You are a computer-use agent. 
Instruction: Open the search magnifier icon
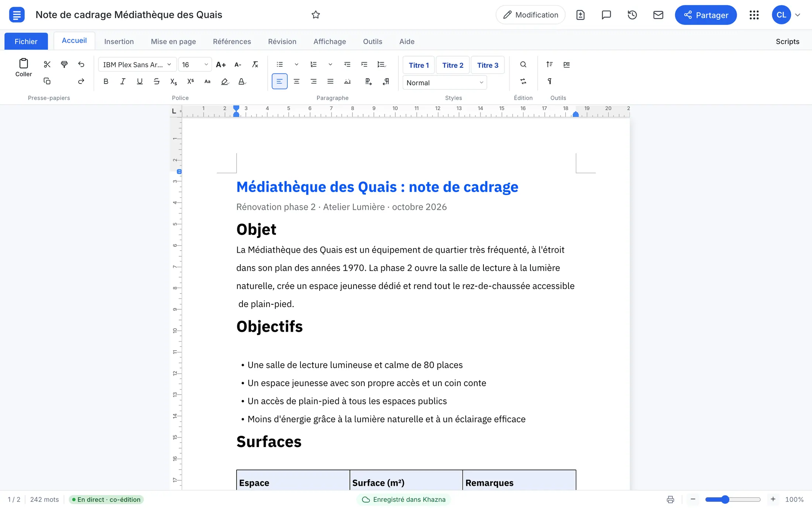tap(523, 65)
